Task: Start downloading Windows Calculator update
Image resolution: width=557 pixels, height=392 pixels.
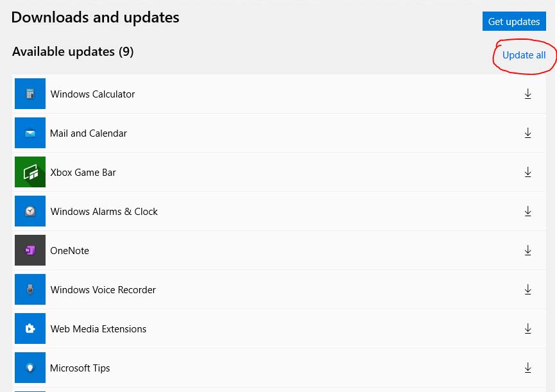Action: click(527, 94)
